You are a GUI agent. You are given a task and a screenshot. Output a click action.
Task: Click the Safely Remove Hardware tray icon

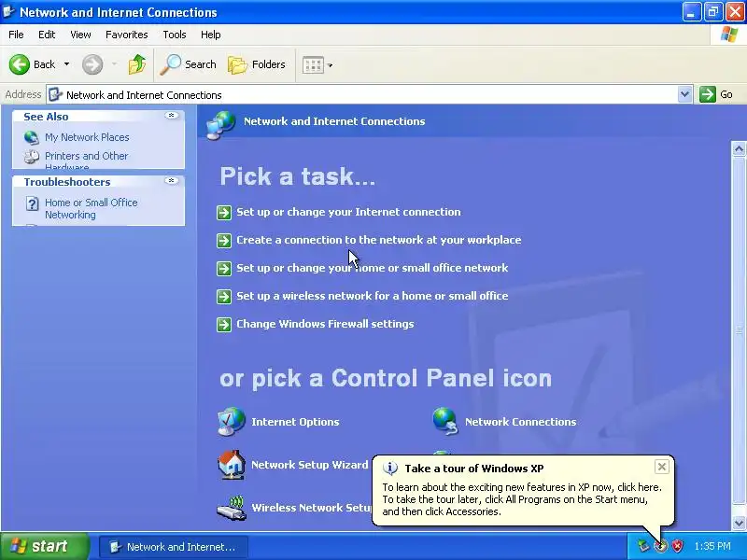[x=643, y=546]
